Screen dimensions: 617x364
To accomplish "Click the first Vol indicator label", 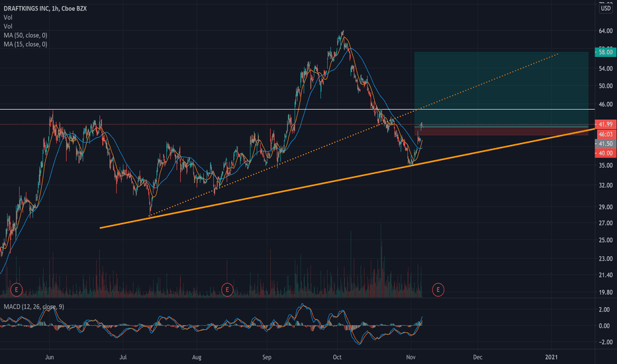I will 8,17.
